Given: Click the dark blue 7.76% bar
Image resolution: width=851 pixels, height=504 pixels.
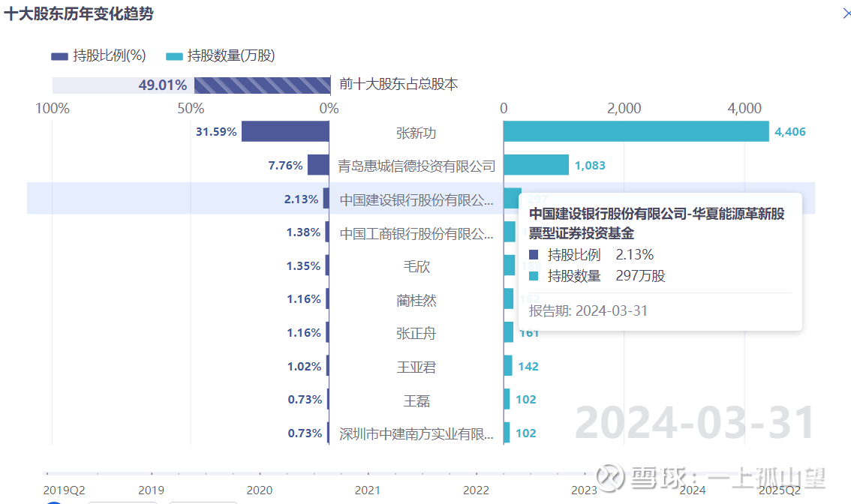Looking at the screenshot, I should (319, 165).
